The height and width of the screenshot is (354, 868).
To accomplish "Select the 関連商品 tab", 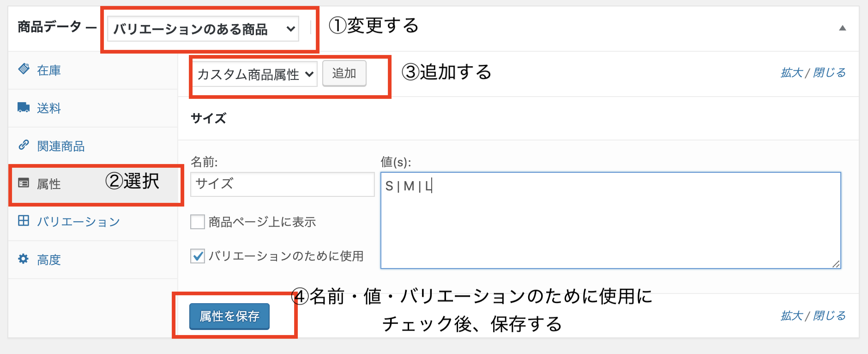I will (61, 146).
